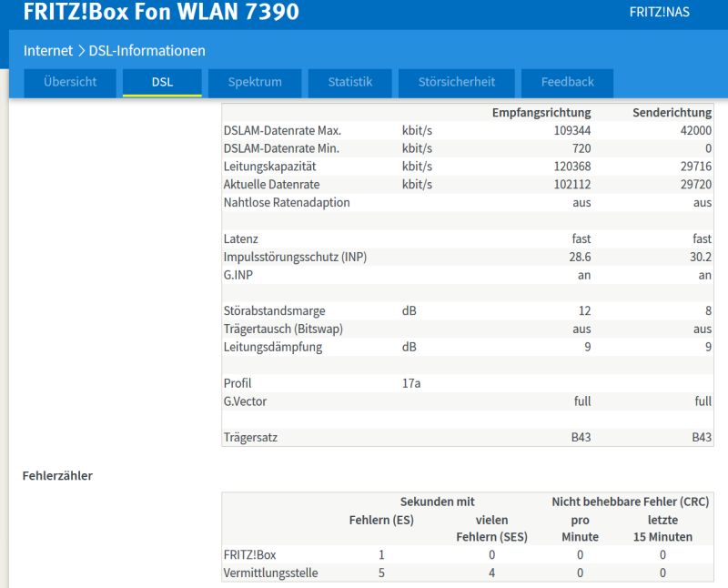
Task: Click the FRITZ!NAS link
Action: pyautogui.click(x=659, y=12)
